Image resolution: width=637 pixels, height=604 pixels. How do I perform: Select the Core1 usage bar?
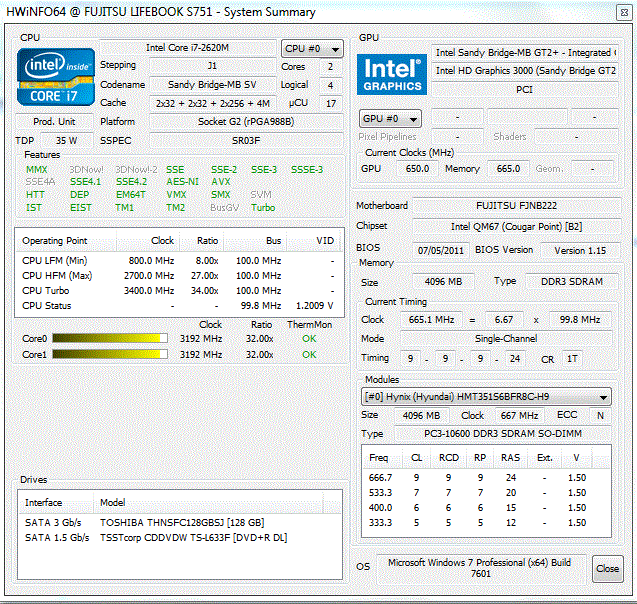pos(110,354)
